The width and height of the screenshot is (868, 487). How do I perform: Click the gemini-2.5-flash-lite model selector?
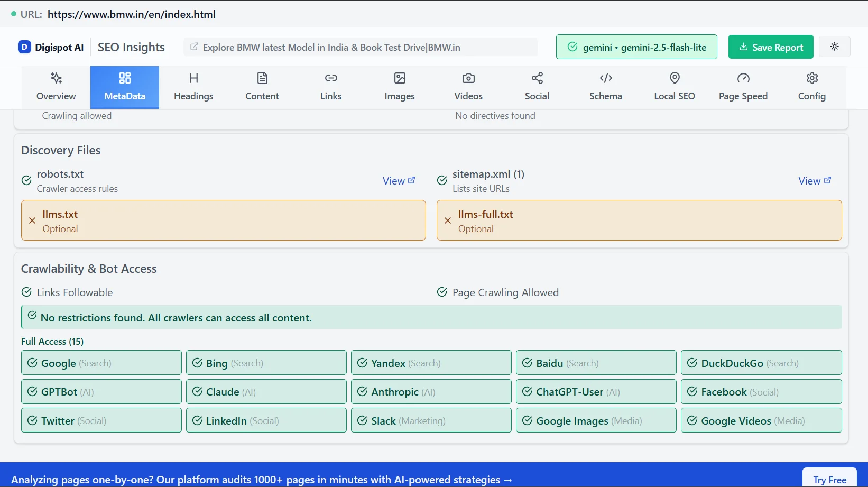click(636, 47)
